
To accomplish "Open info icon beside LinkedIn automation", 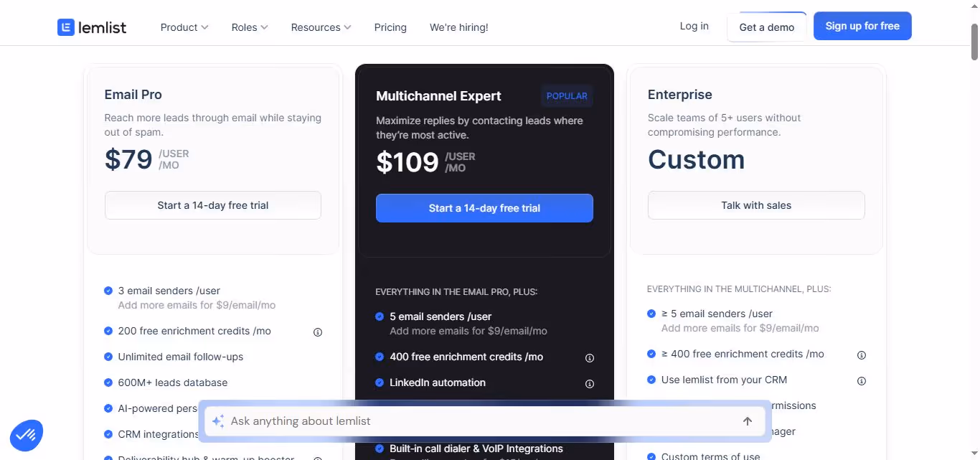I will click(590, 384).
